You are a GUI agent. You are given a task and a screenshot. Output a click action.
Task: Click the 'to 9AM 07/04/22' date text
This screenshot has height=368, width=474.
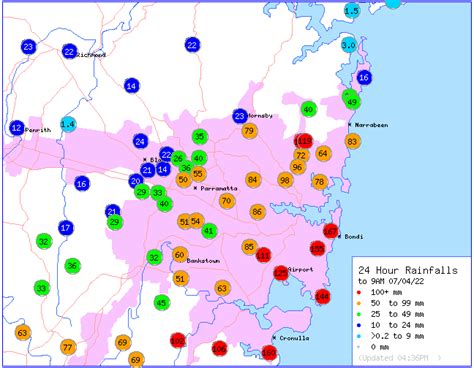391,281
